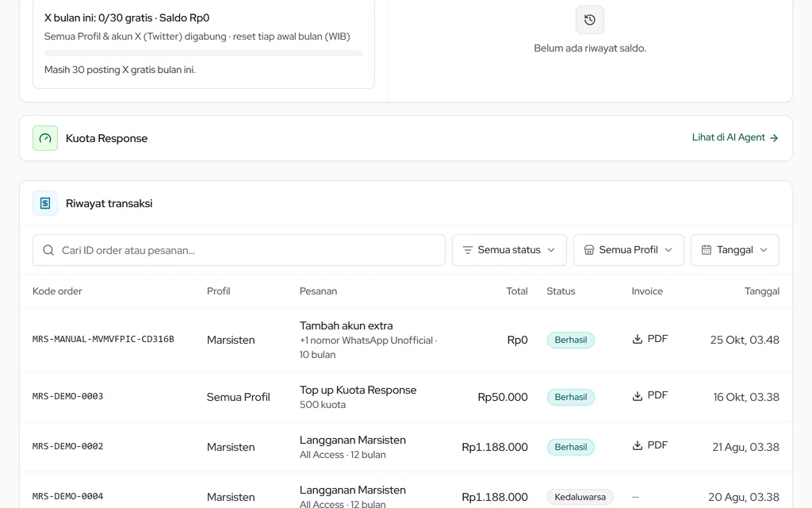The image size is (812, 508).
Task: Select order code MRS-MANUAL-MVMVFPIC-CD316B
Action: pos(103,339)
